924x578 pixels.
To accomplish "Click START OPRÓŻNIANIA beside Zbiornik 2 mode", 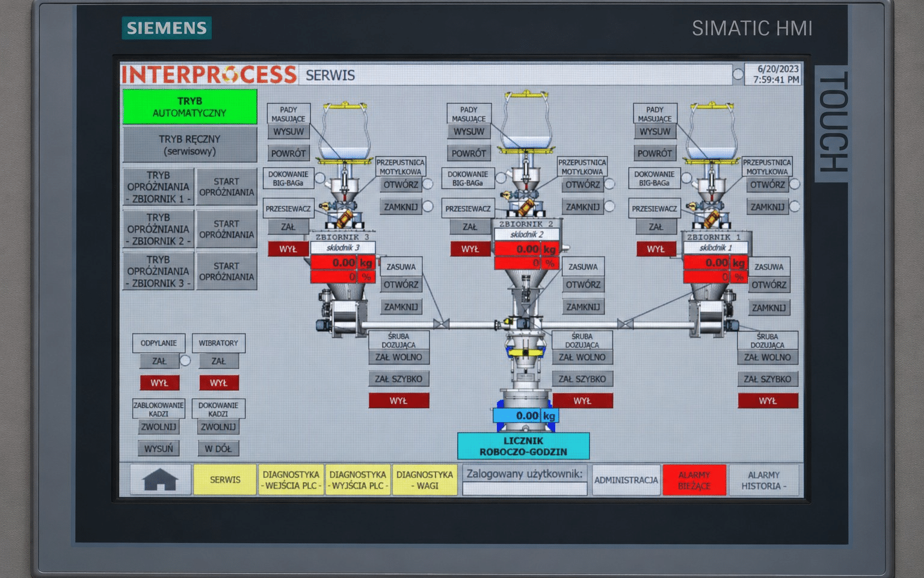I will click(x=226, y=229).
